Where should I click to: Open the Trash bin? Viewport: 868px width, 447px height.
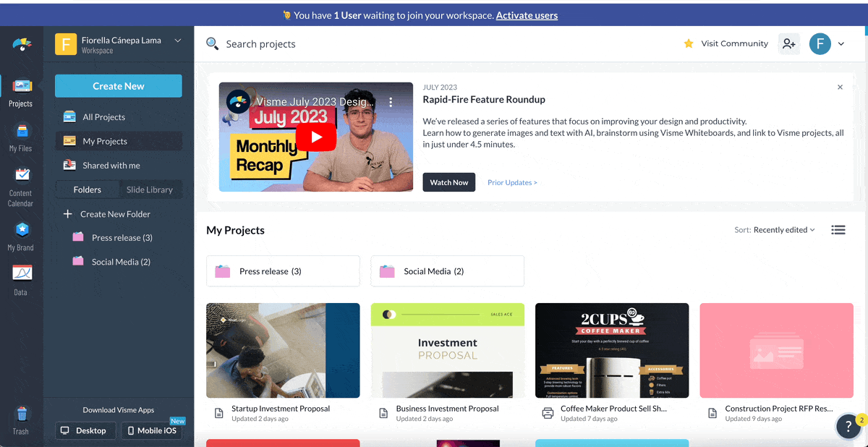tap(20, 420)
